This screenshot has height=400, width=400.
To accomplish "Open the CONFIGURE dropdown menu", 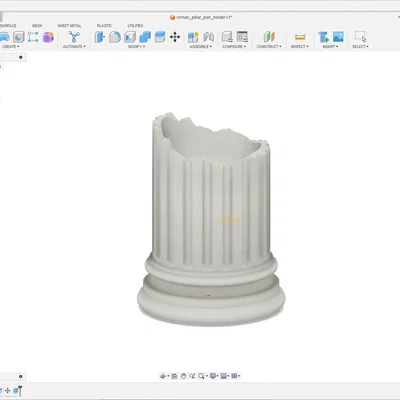I will (234, 47).
